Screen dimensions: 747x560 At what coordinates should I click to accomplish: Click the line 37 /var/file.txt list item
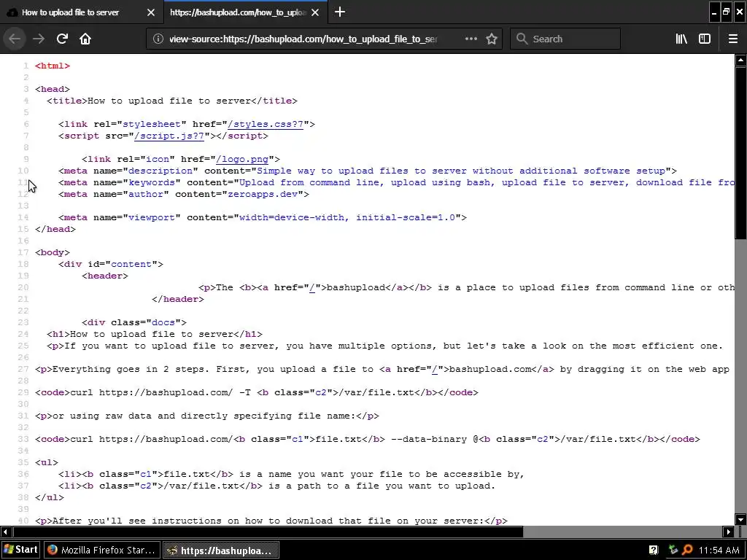click(x=276, y=486)
